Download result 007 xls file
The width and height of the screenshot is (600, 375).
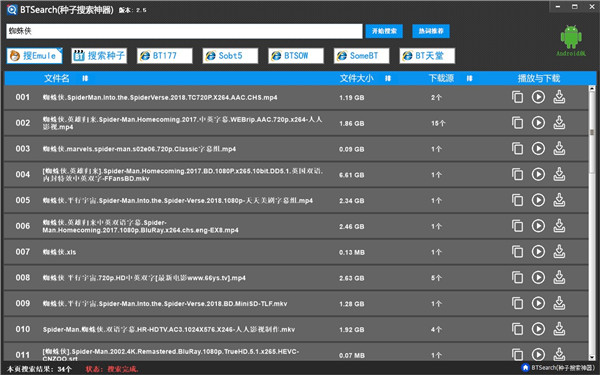pos(559,252)
